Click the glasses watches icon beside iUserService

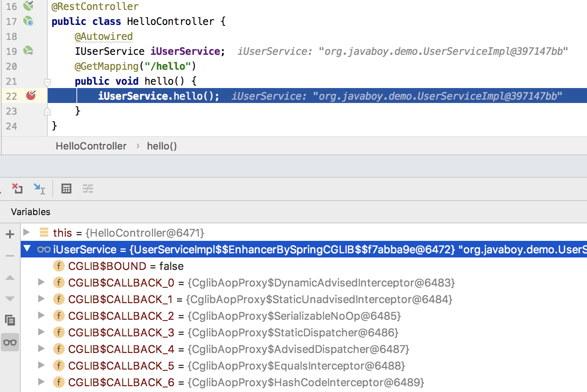[44, 249]
